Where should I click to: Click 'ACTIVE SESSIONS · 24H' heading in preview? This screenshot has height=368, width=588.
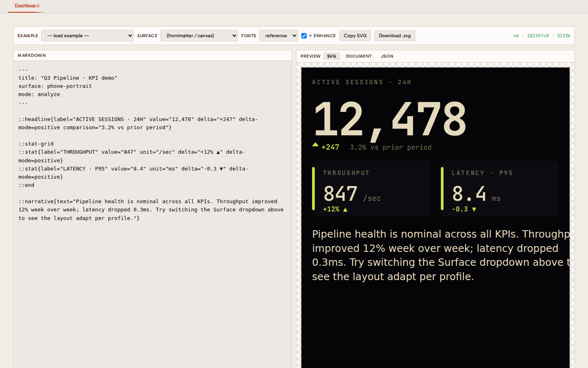tap(362, 82)
